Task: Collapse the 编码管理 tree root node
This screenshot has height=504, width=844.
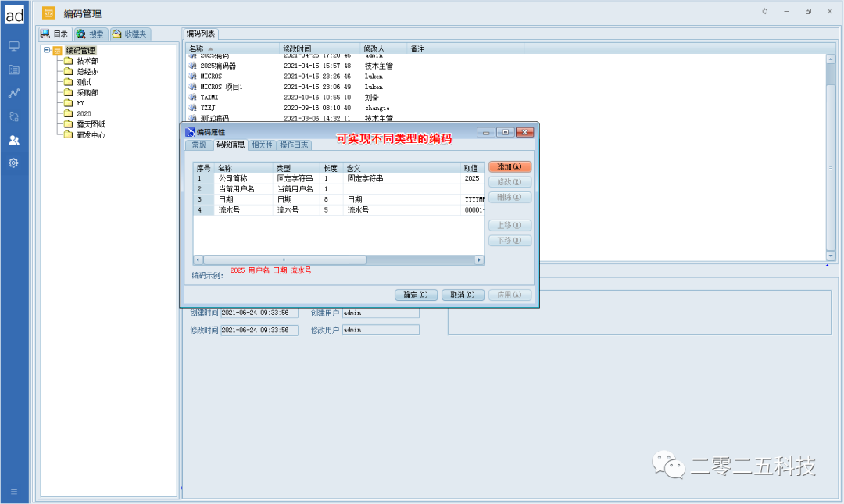Action: tap(47, 50)
